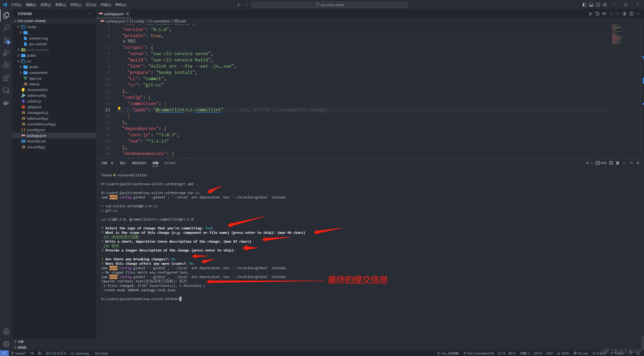
Task: Open the Manage gear settings icon
Action: tap(6, 344)
